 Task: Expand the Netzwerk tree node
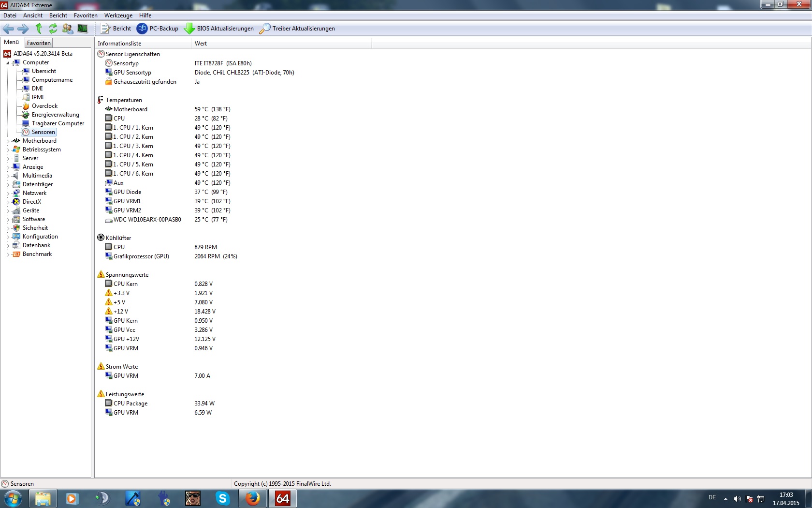(x=8, y=194)
